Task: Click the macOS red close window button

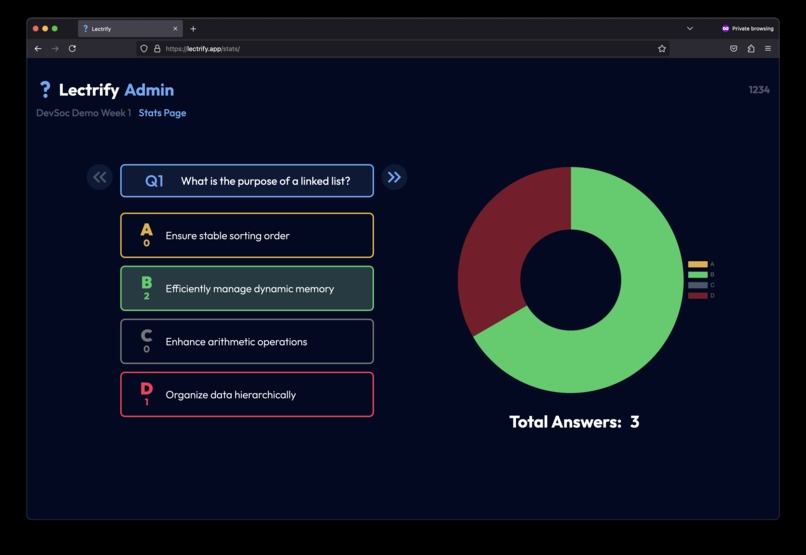Action: [35, 29]
